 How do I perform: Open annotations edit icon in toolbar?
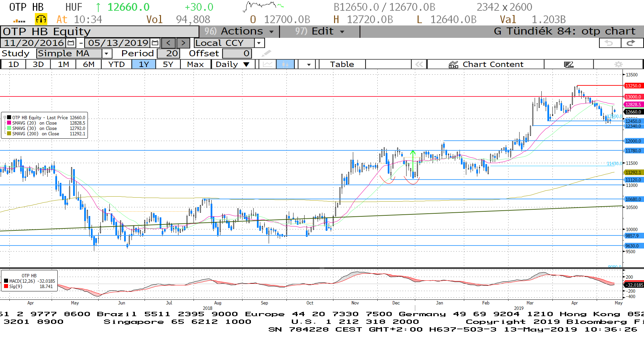(x=569, y=64)
